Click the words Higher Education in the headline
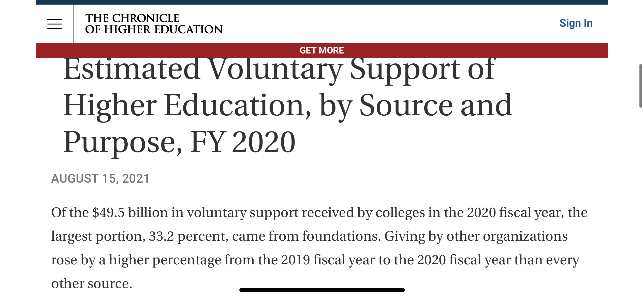This screenshot has width=644, height=298. 187,105
